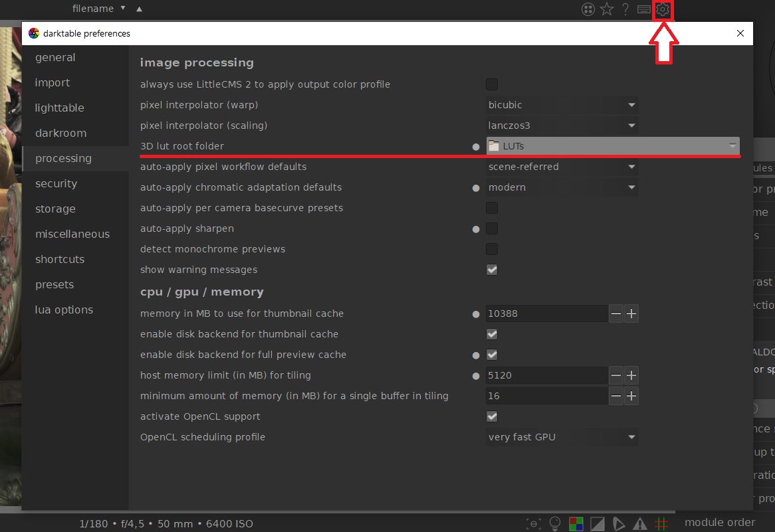775x532 pixels.
Task: Decrease thumbnail cache memory with minus
Action: click(616, 313)
